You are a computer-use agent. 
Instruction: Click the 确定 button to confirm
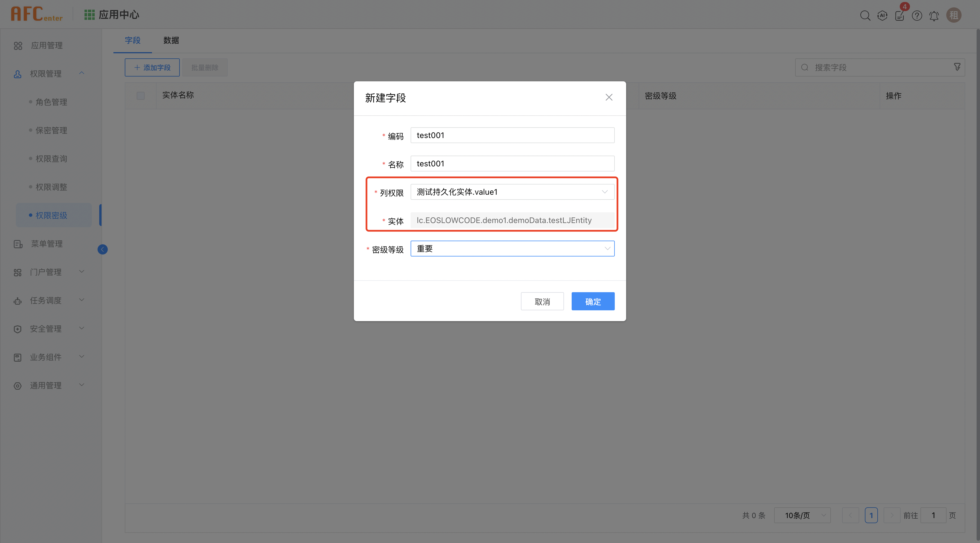[x=593, y=301]
